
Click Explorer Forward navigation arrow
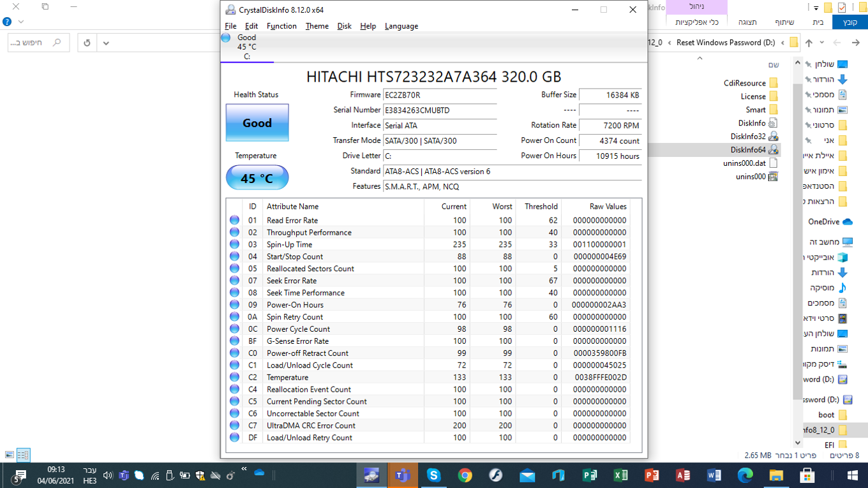click(x=838, y=43)
